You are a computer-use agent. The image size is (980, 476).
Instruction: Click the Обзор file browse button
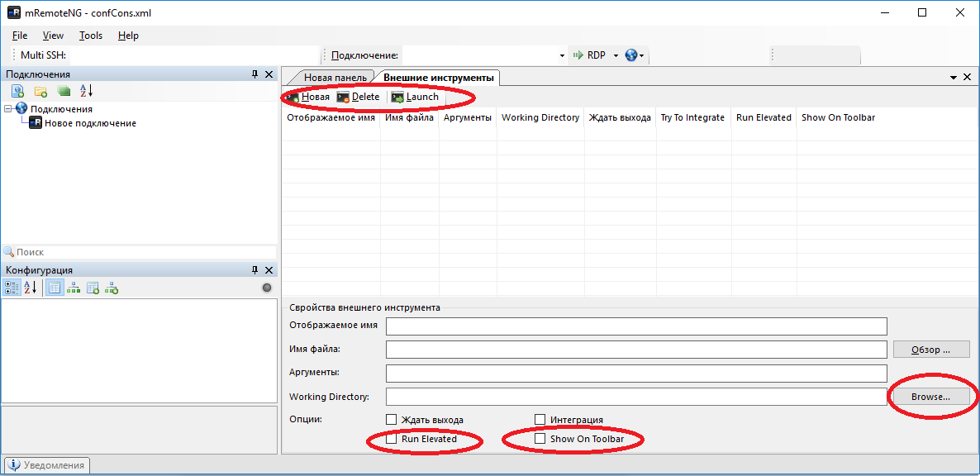931,350
